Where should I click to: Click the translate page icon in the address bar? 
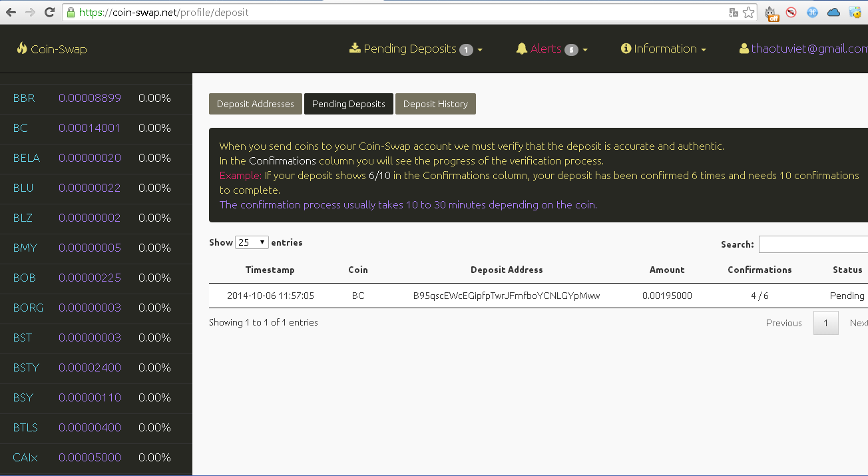pyautogui.click(x=734, y=12)
